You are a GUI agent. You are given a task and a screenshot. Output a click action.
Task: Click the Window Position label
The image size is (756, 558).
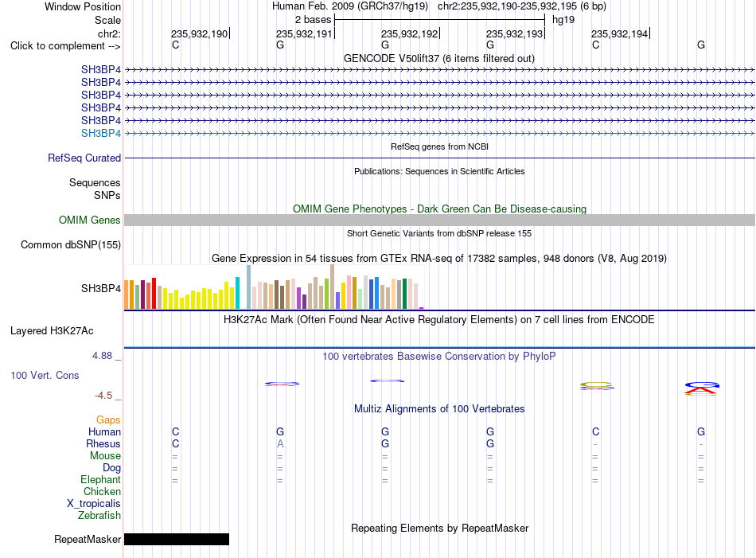pos(83,6)
